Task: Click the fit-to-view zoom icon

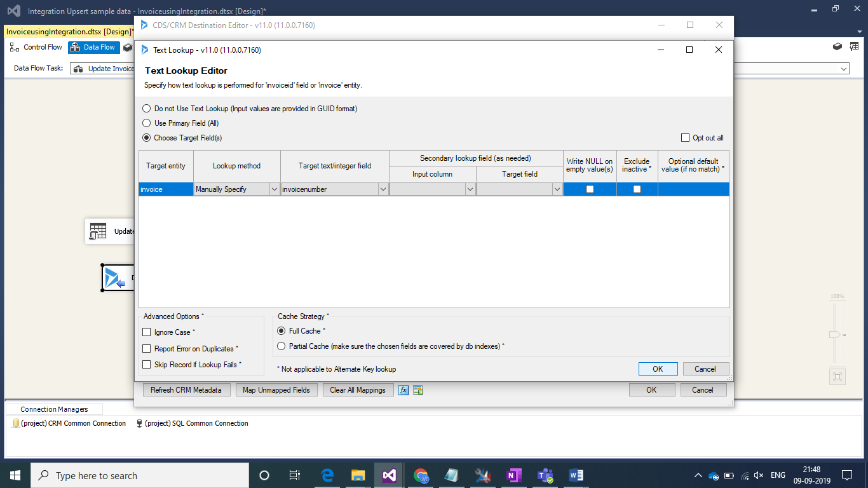Action: [837, 377]
